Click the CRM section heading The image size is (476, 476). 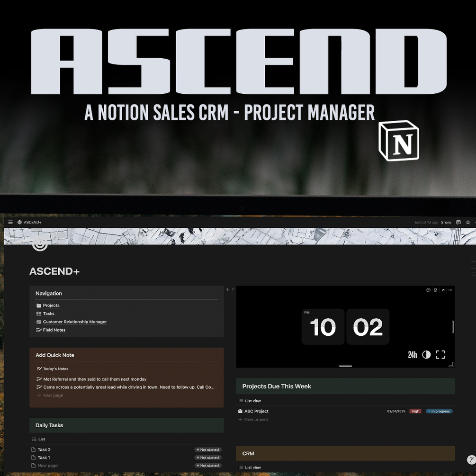tap(248, 454)
